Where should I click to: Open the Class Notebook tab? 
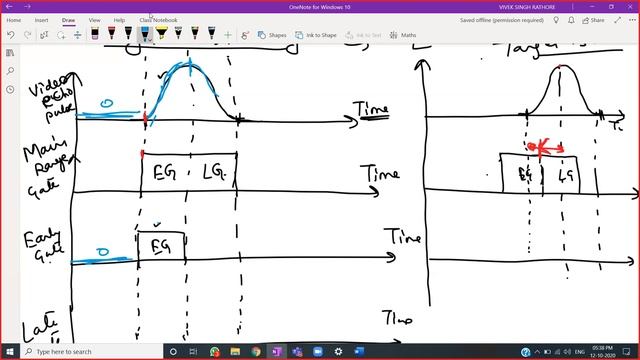pos(158,20)
